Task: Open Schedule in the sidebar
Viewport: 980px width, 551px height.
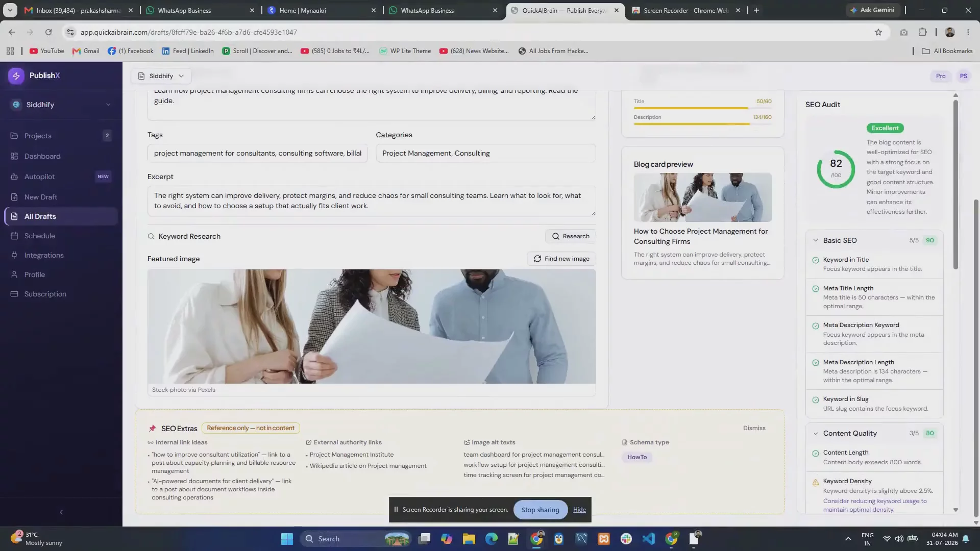Action: coord(61,236)
